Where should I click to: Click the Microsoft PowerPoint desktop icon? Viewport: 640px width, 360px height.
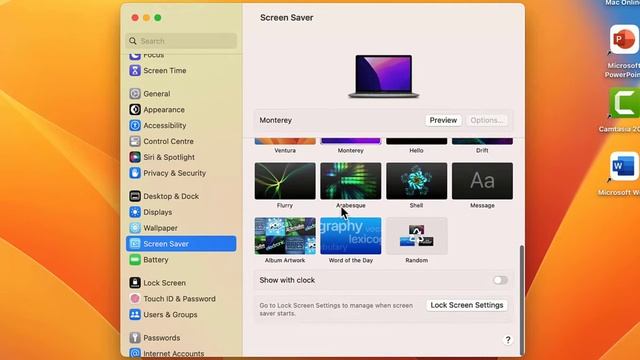(x=624, y=40)
